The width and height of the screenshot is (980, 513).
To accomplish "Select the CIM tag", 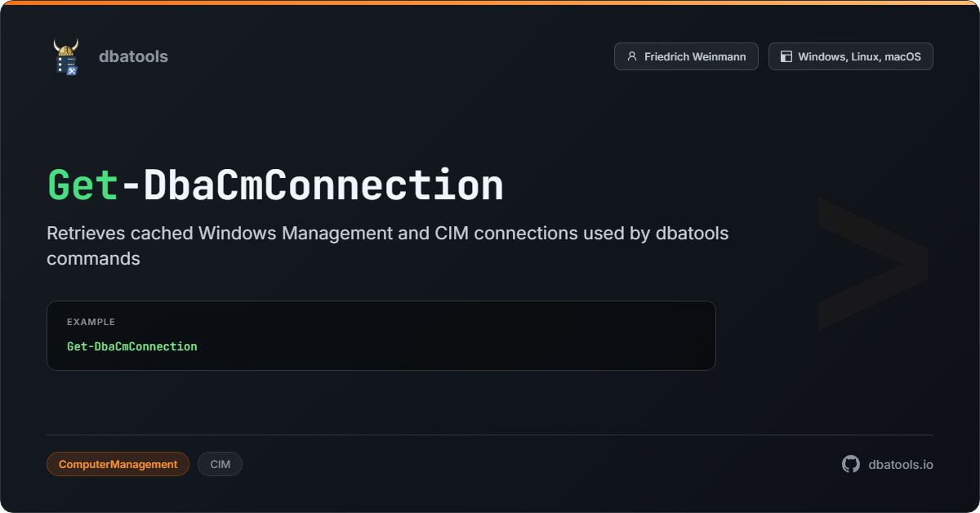I will pos(220,464).
